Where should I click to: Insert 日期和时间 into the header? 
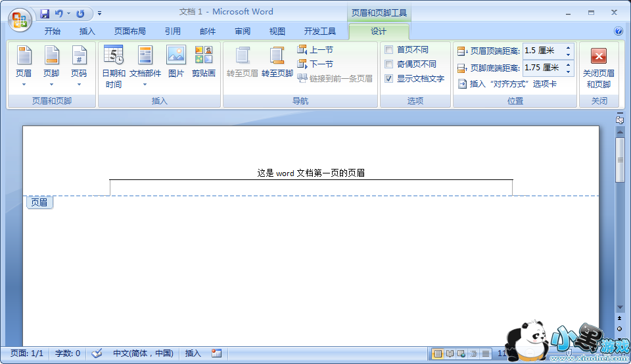tap(114, 66)
